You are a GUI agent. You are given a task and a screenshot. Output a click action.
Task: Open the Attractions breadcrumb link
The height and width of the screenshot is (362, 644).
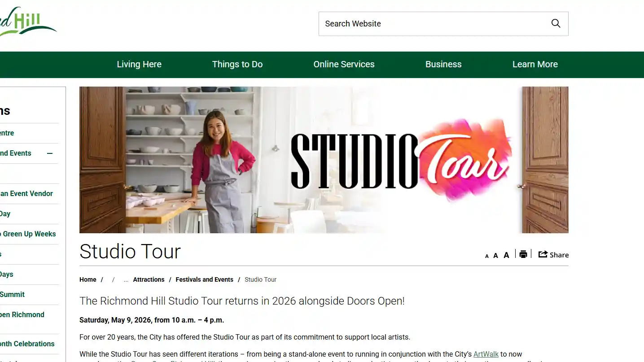tap(149, 279)
